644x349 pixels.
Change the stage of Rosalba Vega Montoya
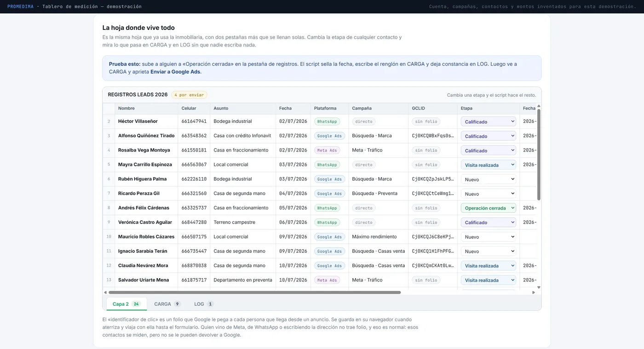pyautogui.click(x=488, y=150)
